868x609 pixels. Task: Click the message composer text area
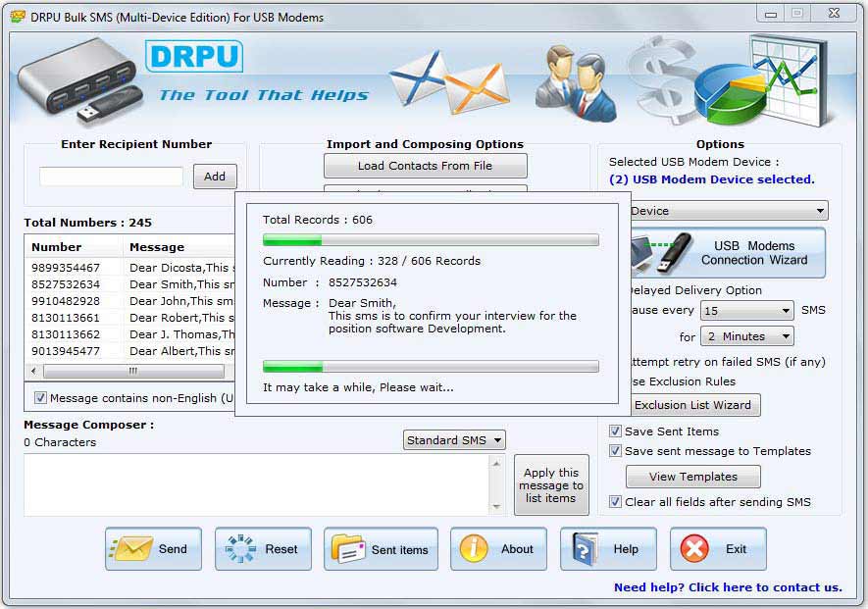256,485
